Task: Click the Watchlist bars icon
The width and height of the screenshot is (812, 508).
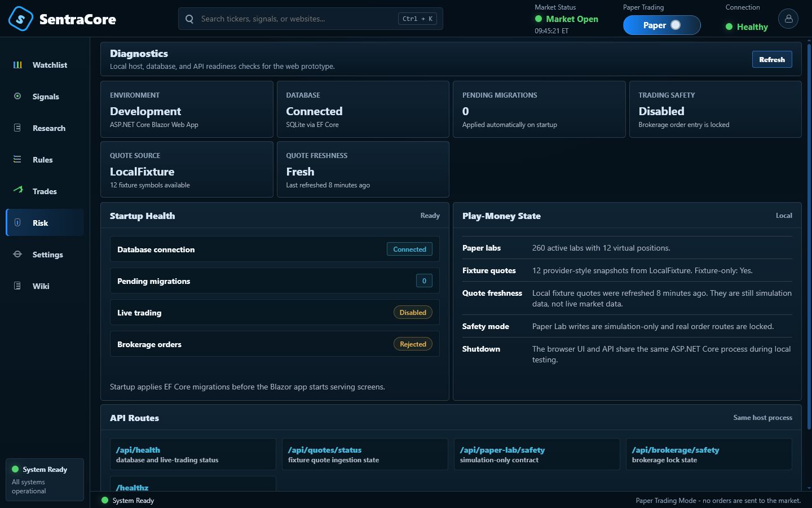Action: tap(17, 65)
